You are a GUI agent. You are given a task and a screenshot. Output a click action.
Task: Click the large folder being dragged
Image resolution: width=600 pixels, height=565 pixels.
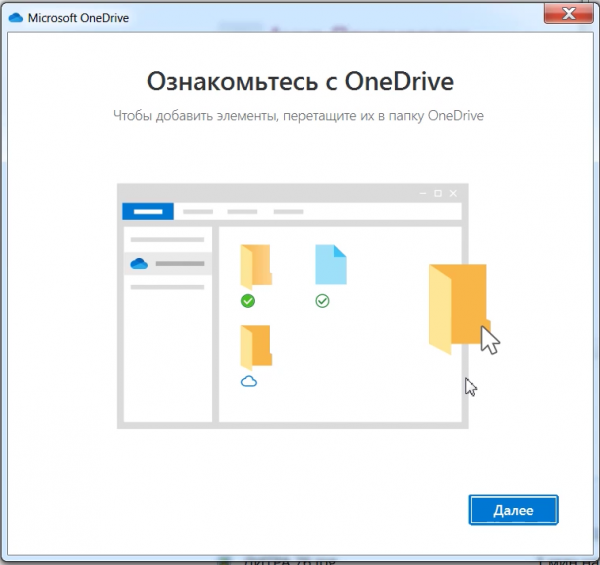tap(457, 303)
